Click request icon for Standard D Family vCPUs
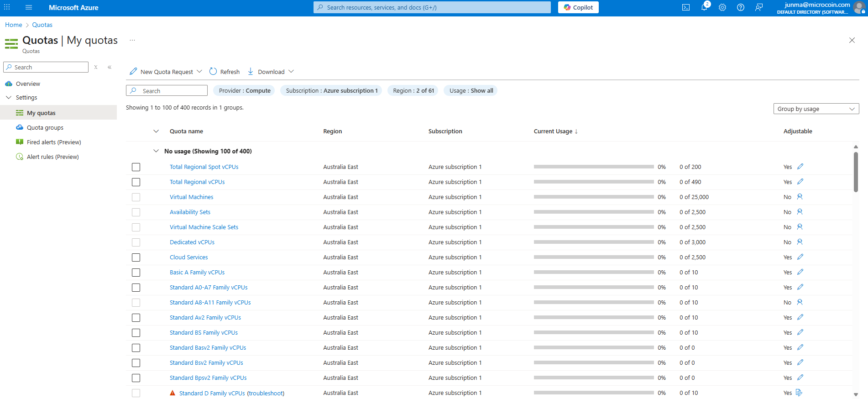868x399 pixels. point(799,393)
